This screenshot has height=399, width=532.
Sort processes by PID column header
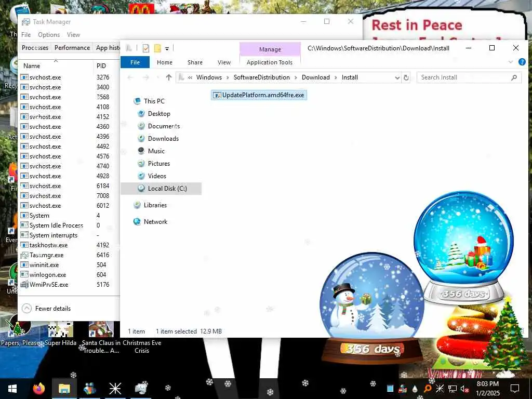pyautogui.click(x=106, y=66)
